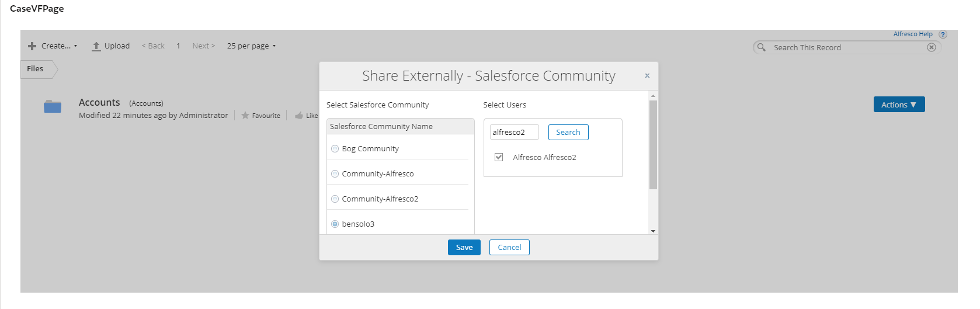Click the Upload arrow icon
The height and width of the screenshot is (309, 980).
pos(96,46)
